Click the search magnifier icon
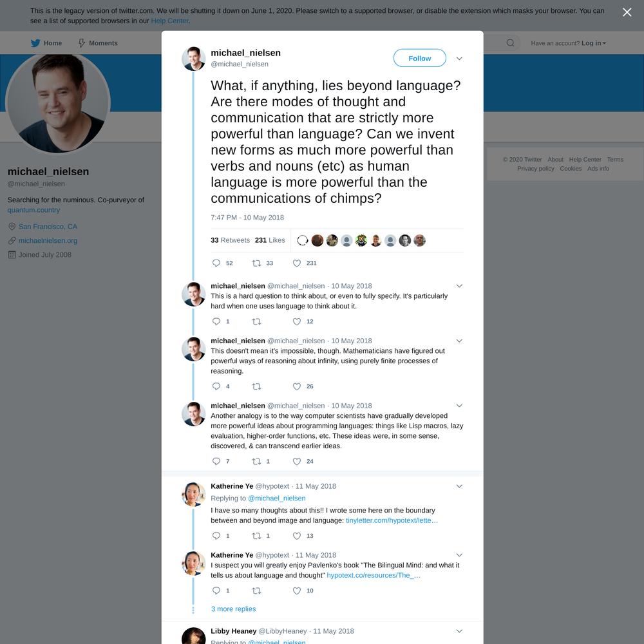The width and height of the screenshot is (644, 644). pos(510,43)
